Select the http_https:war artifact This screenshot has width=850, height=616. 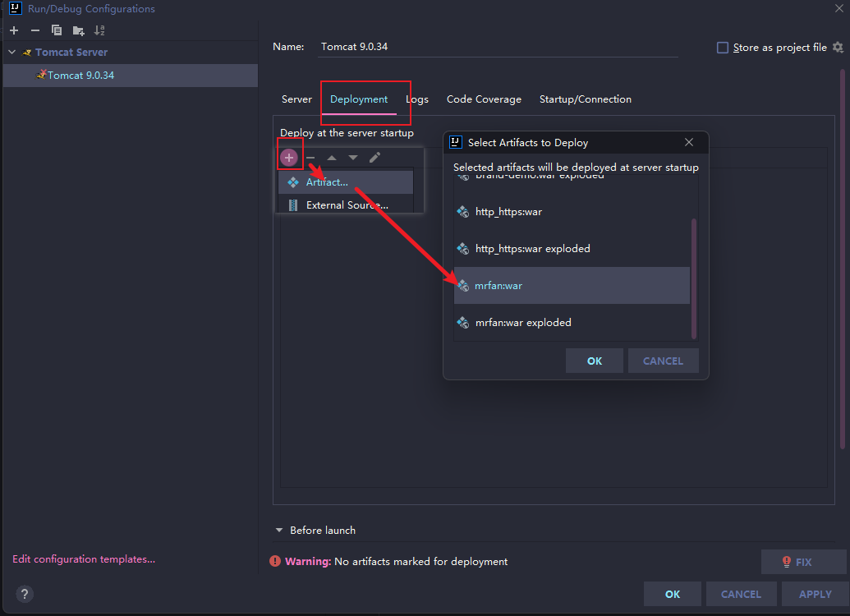click(x=572, y=211)
